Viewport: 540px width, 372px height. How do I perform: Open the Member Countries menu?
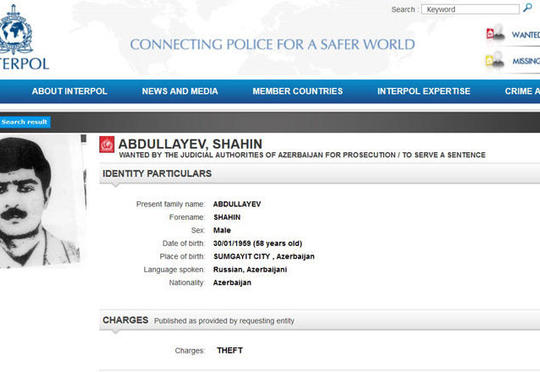[298, 91]
